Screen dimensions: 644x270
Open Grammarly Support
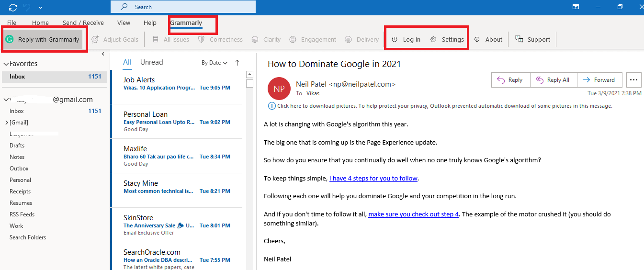[x=532, y=40]
